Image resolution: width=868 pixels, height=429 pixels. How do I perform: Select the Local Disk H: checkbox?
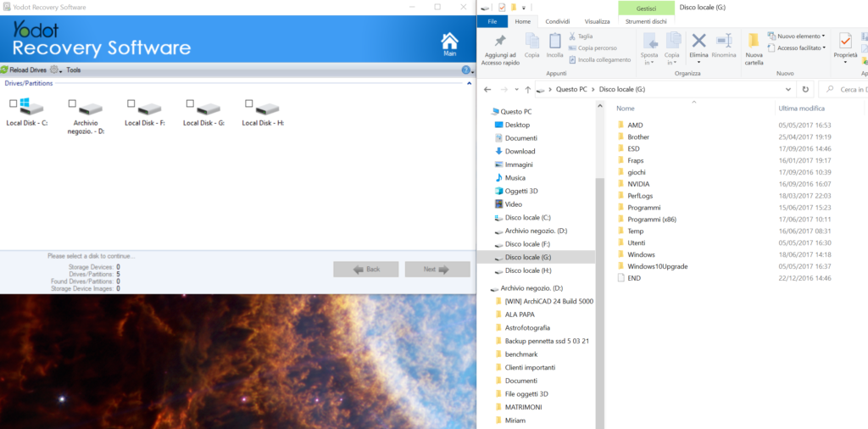[249, 103]
